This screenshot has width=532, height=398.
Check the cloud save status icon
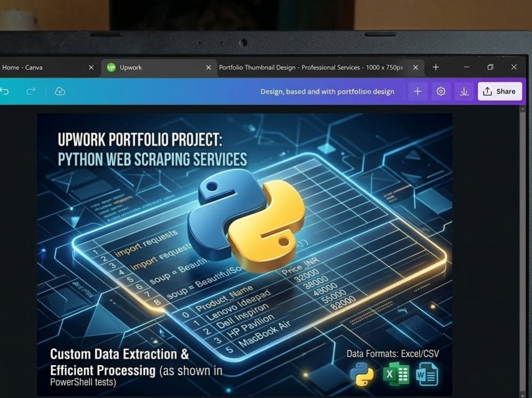(60, 91)
